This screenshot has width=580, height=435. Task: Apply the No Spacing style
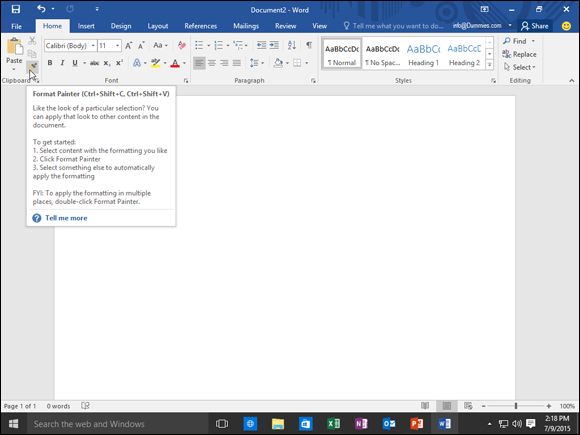coord(382,54)
